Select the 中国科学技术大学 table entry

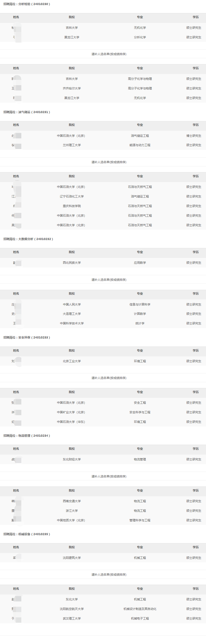[x=72, y=323]
